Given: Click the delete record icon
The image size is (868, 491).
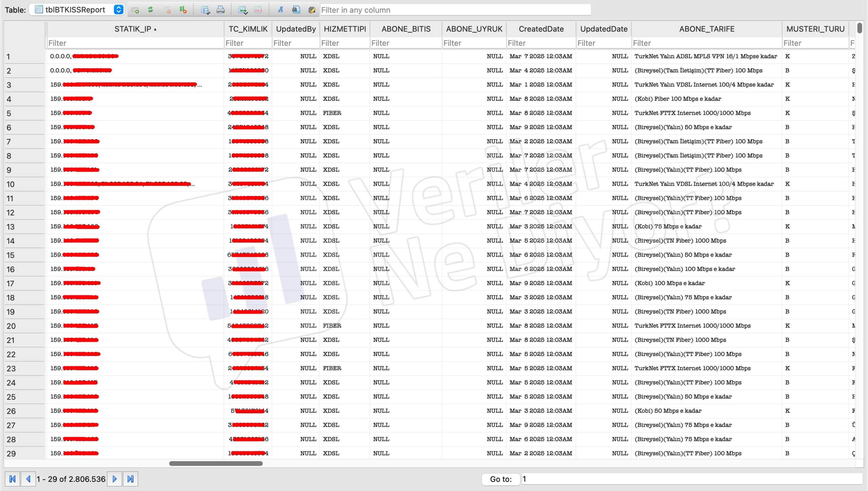Looking at the screenshot, I should click(x=258, y=10).
